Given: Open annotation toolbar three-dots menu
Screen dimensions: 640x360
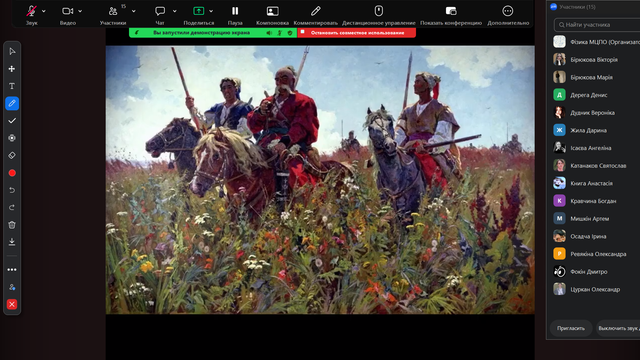Looking at the screenshot, I should (12, 270).
